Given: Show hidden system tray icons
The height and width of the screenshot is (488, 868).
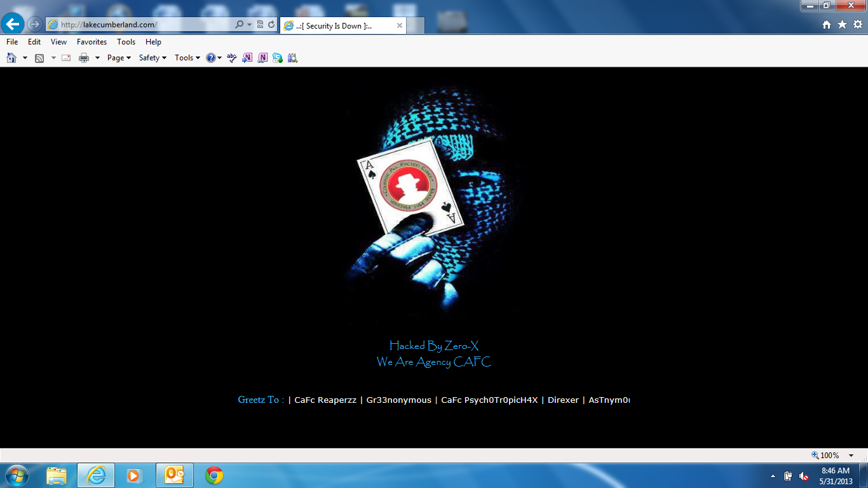Looking at the screenshot, I should (x=773, y=476).
